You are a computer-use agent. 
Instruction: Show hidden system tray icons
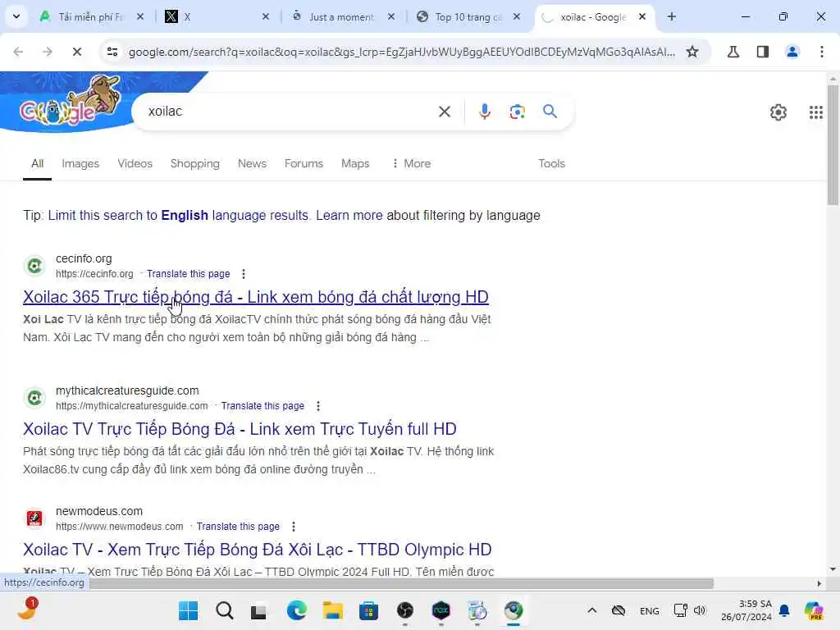click(592, 610)
